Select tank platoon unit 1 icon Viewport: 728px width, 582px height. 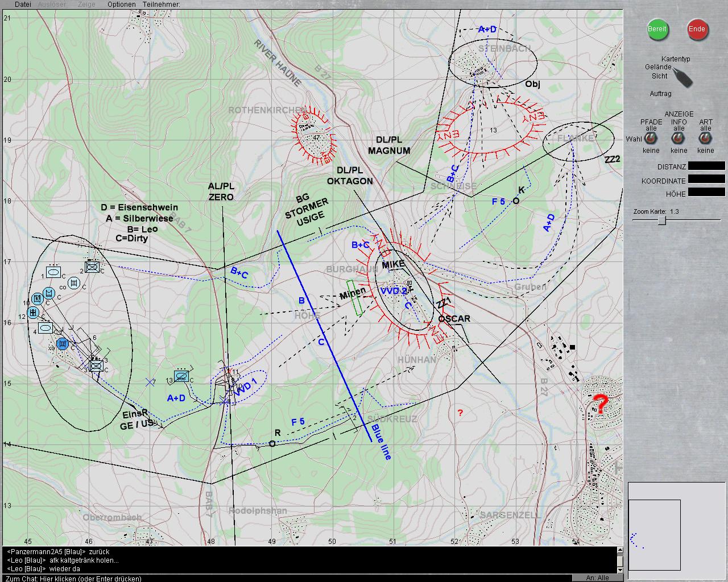(x=54, y=272)
